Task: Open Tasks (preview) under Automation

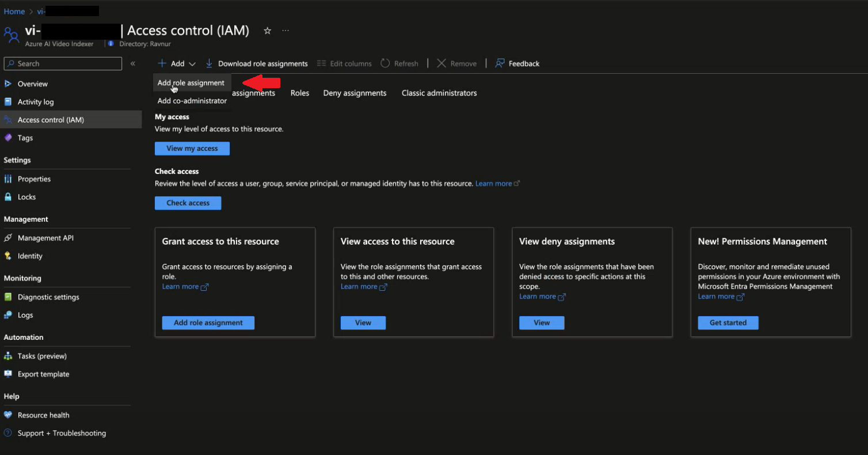Action: pos(42,357)
